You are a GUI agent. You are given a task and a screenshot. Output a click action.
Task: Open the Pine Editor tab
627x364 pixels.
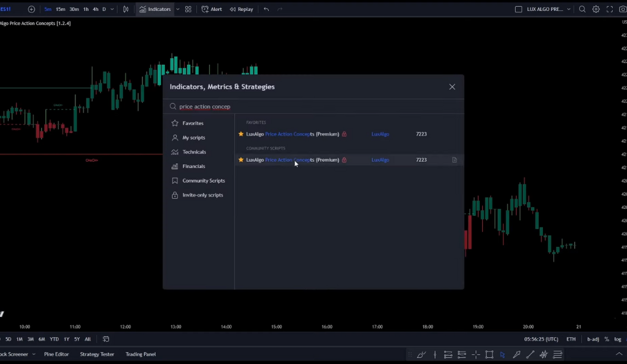coord(56,354)
